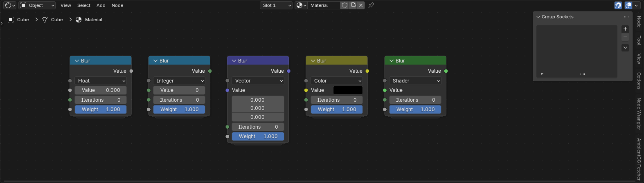
Task: Collapse the Group Sockets panel
Action: coord(538,17)
